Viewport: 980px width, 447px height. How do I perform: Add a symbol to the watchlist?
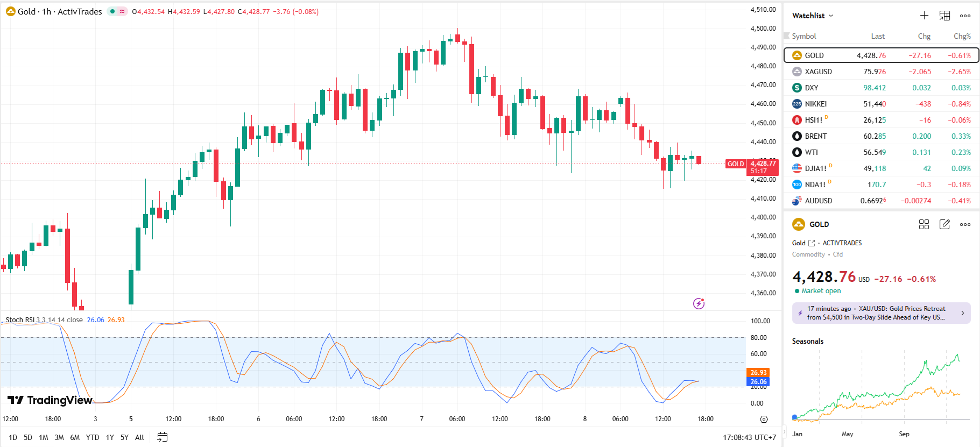click(924, 16)
